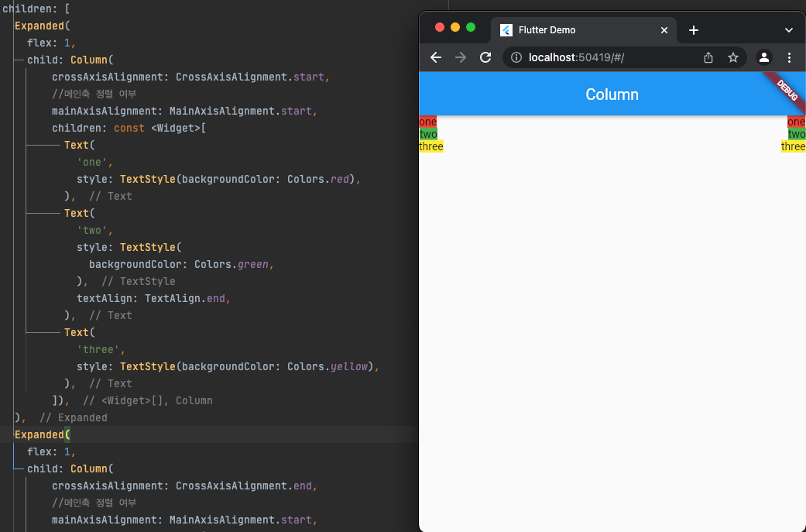Select the Flutter Demo tab
The image size is (806, 532).
tap(584, 30)
